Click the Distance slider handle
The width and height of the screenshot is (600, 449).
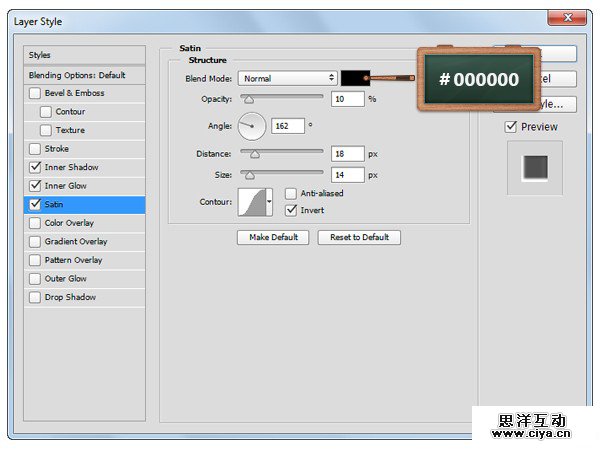tap(255, 154)
